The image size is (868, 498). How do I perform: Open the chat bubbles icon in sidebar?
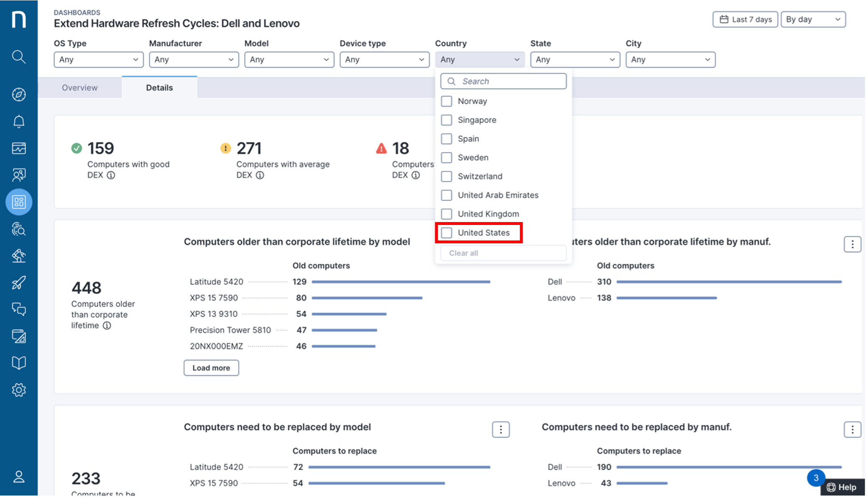pyautogui.click(x=18, y=309)
